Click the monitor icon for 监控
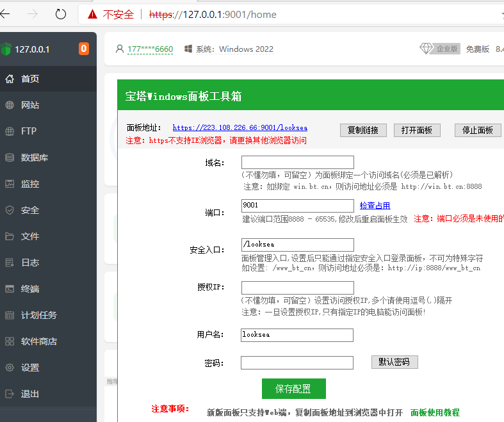This screenshot has width=504, height=422. pyautogui.click(x=10, y=184)
